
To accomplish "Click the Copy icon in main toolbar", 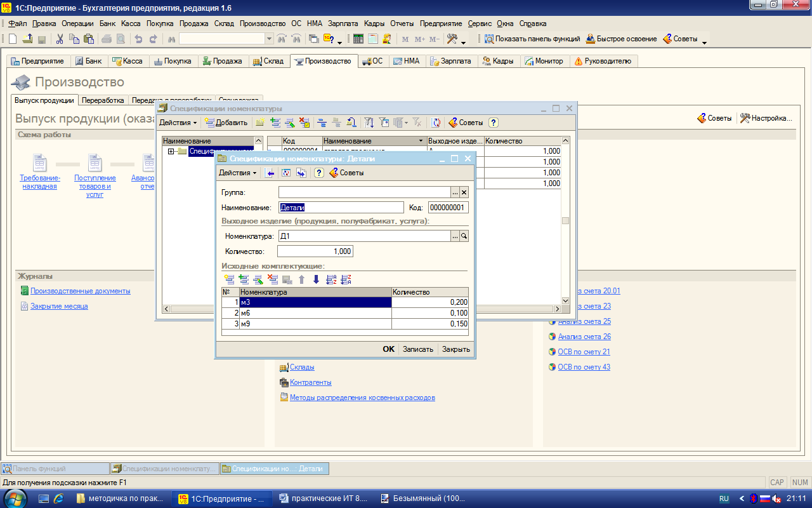I will tap(74, 39).
